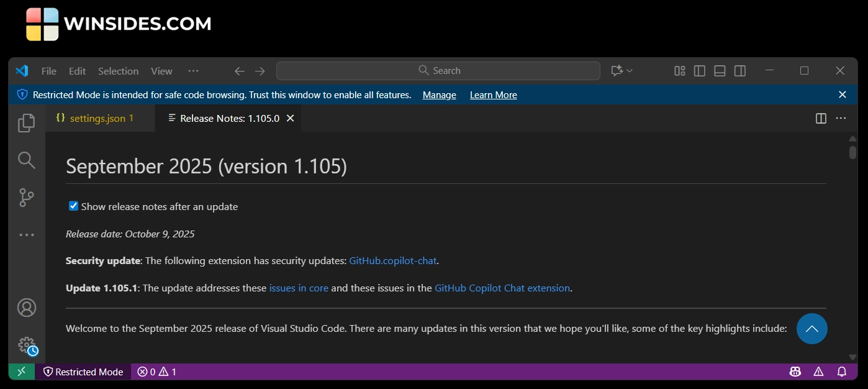This screenshot has height=389, width=868.
Task: Split the editor to the right
Action: (821, 118)
